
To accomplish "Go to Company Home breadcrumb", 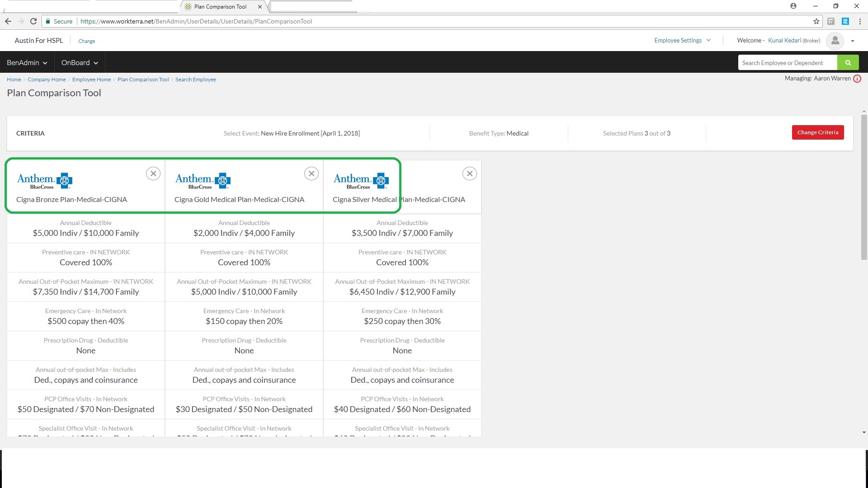I will click(47, 80).
